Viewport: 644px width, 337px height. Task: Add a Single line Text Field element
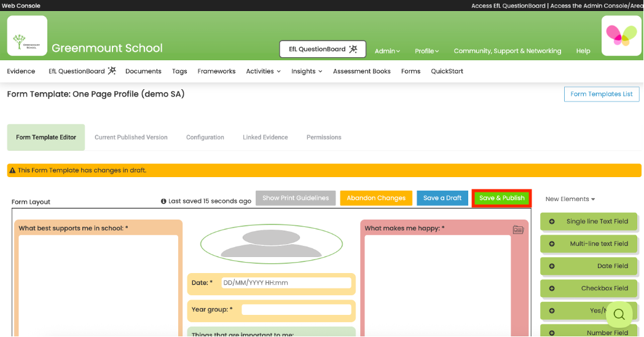(589, 221)
